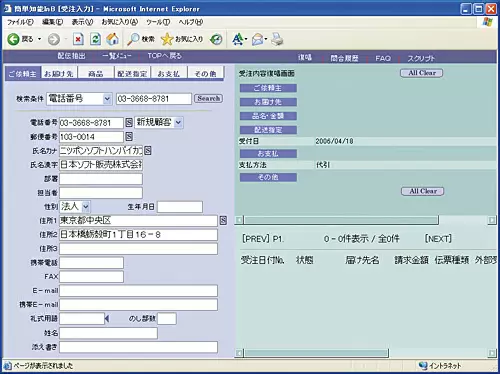The image size is (500, 374).
Task: Click the IE Back arrow icon
Action: tap(13, 39)
